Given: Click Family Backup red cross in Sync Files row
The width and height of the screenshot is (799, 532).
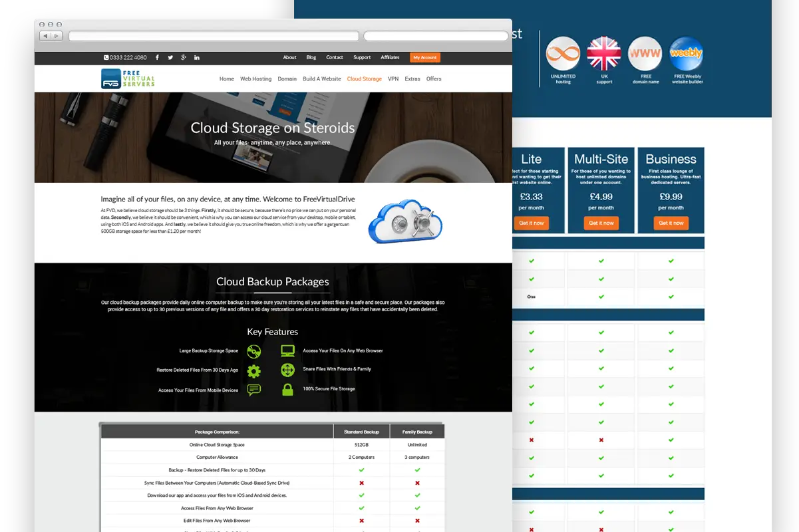Looking at the screenshot, I should pos(417,483).
